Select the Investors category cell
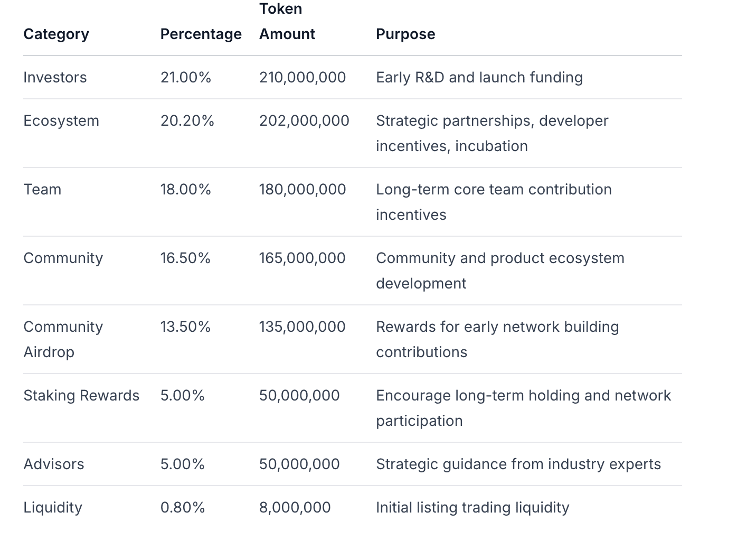The image size is (756, 540). click(x=55, y=77)
